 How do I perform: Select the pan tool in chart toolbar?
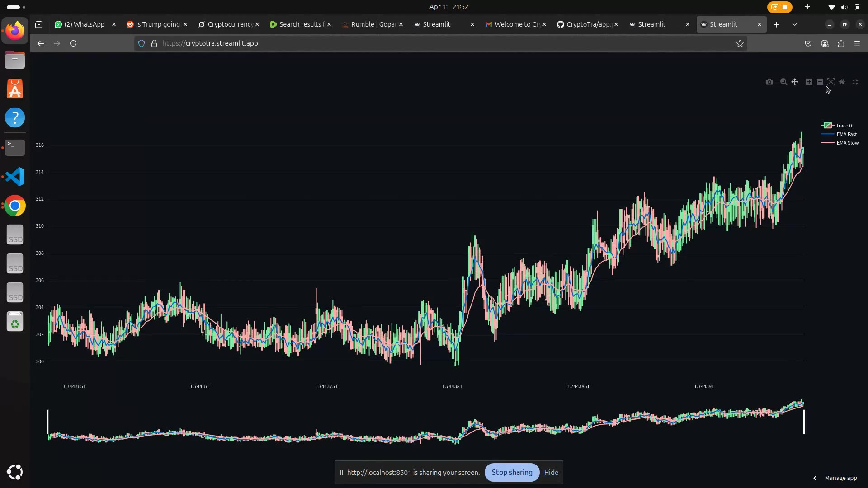795,82
